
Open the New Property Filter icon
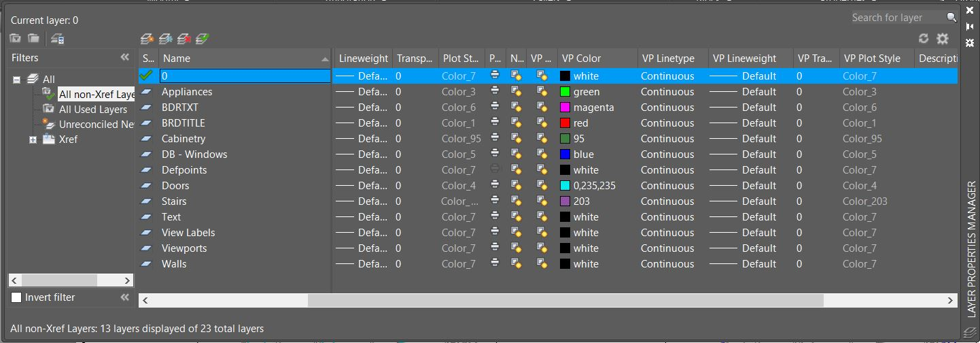click(15, 39)
